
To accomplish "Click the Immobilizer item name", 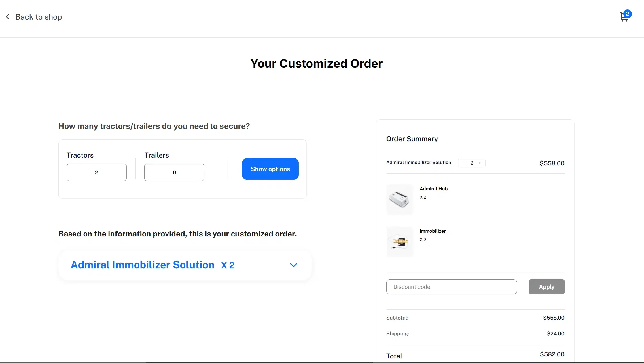I will pos(433,231).
